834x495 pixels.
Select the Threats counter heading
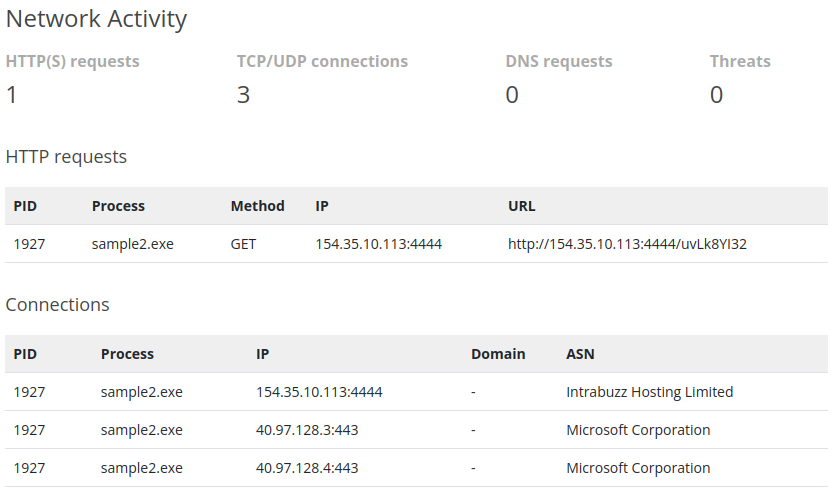[x=740, y=61]
